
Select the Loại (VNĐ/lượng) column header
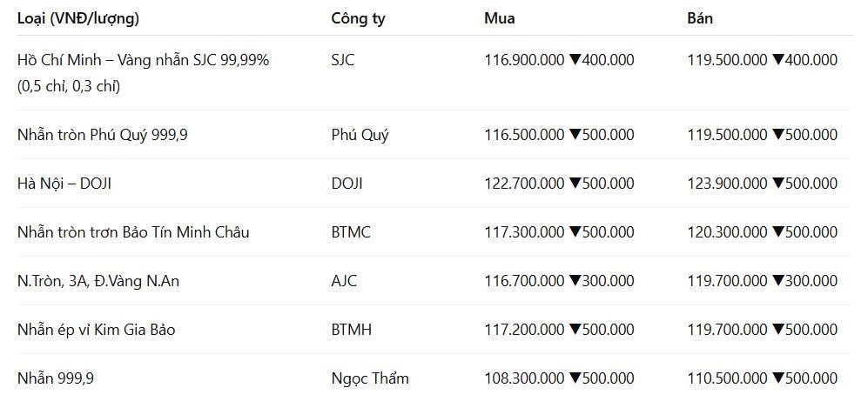[x=78, y=19]
